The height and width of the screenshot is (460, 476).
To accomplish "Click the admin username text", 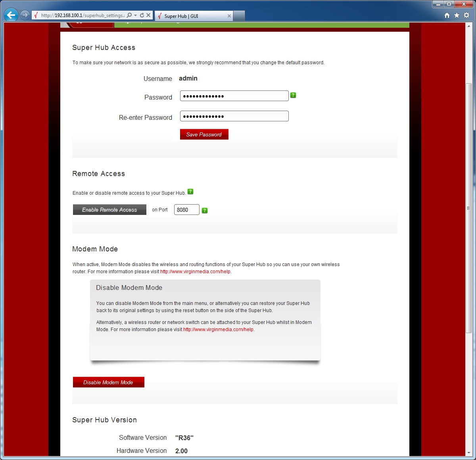I will [x=188, y=79].
